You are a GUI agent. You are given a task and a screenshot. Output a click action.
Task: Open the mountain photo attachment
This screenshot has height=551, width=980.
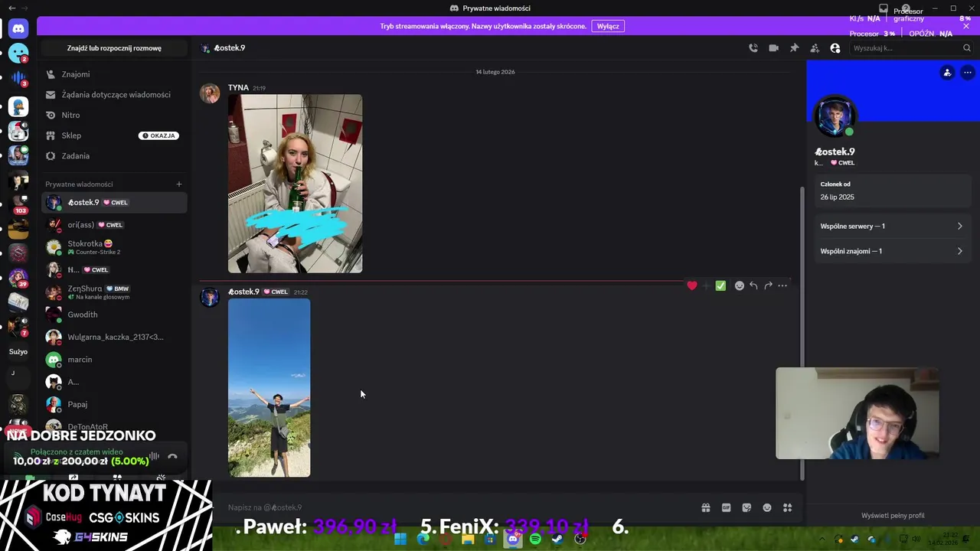point(269,388)
